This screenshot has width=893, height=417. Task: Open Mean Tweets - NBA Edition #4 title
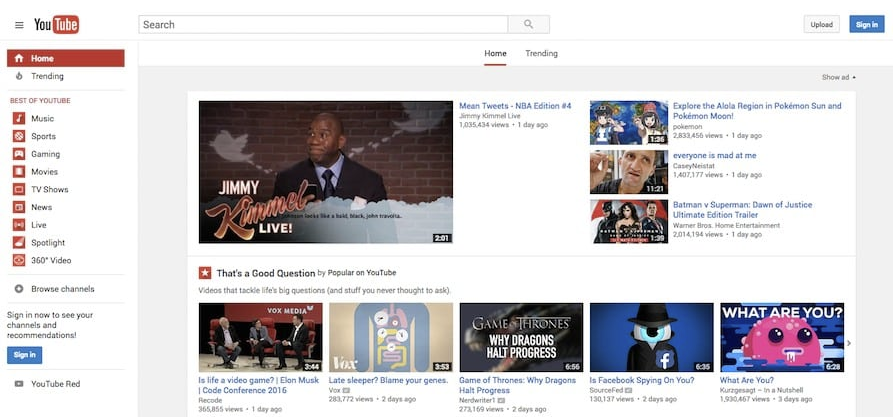click(515, 106)
